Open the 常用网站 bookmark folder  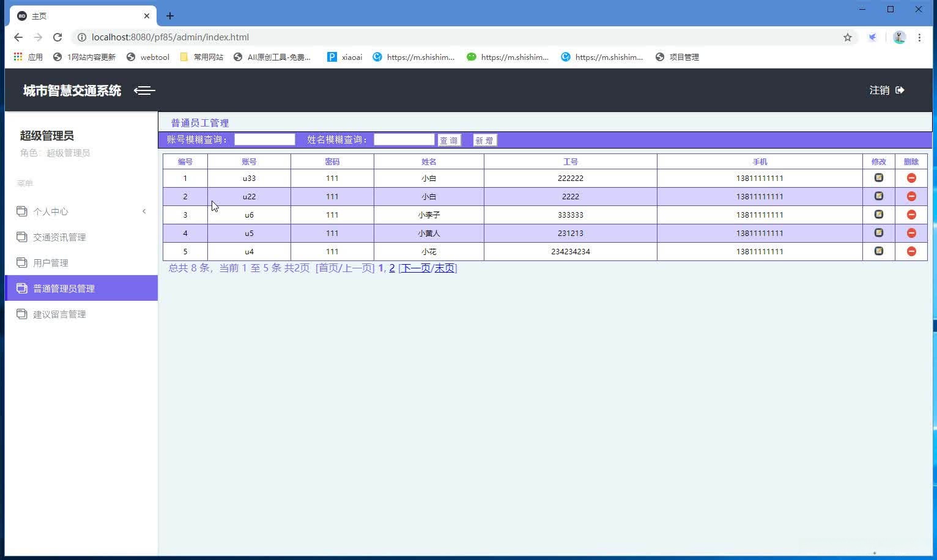[x=202, y=57]
